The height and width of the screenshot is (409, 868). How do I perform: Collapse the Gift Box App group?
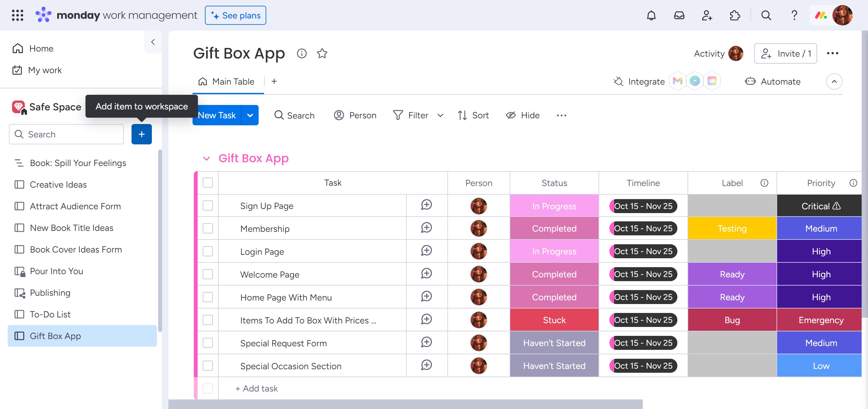tap(206, 158)
